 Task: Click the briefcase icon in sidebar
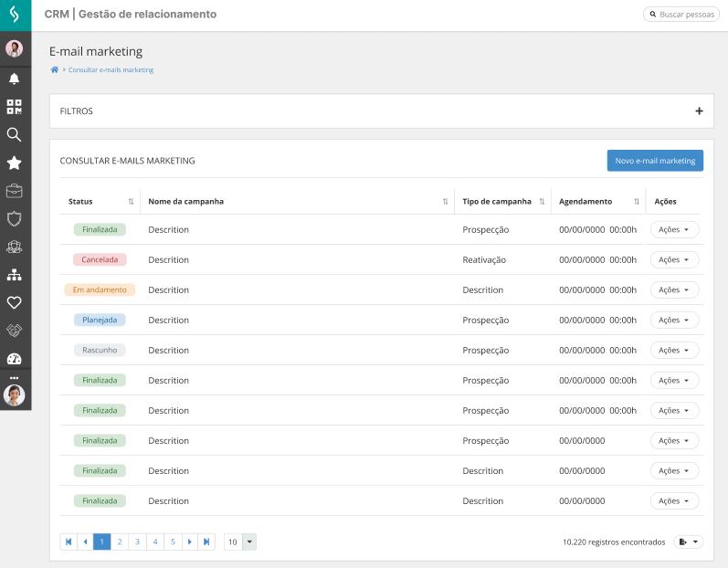coord(14,191)
